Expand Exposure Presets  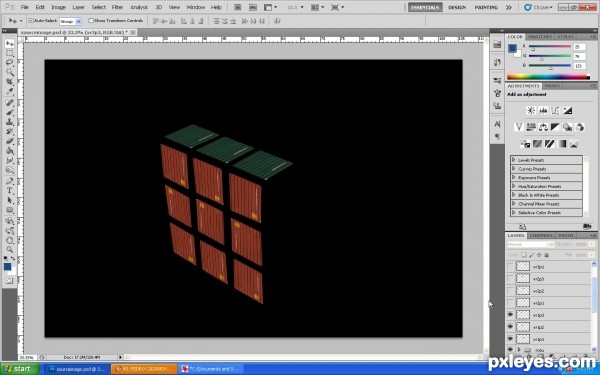(514, 178)
